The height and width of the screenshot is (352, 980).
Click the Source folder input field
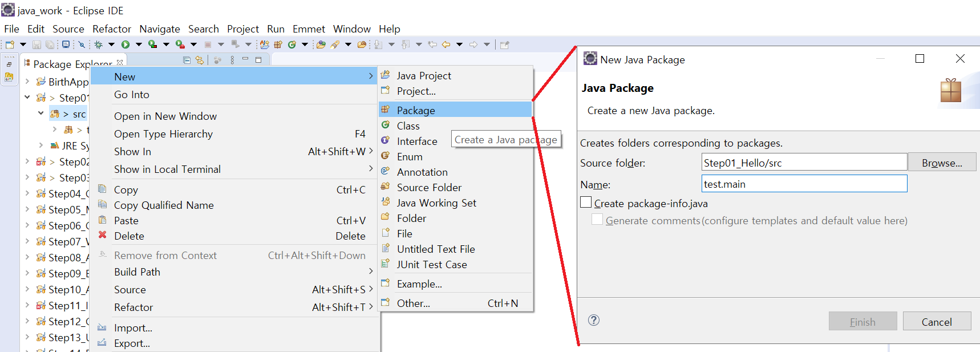(x=804, y=162)
